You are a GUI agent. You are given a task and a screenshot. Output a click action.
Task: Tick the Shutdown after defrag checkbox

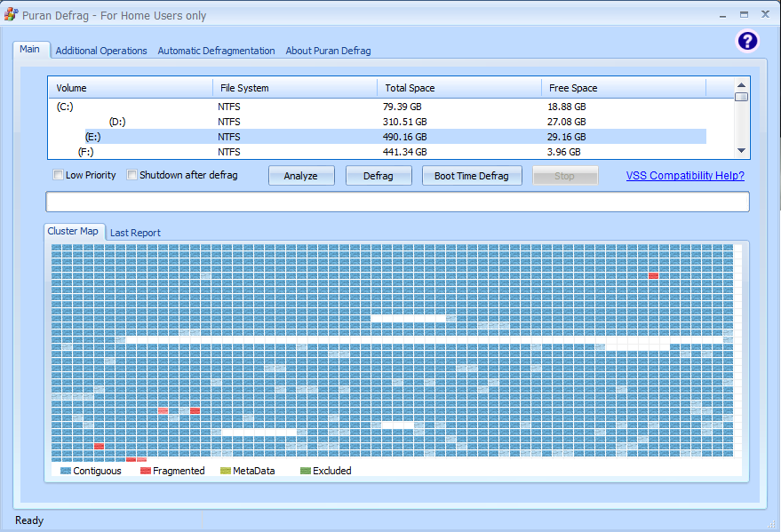132,175
